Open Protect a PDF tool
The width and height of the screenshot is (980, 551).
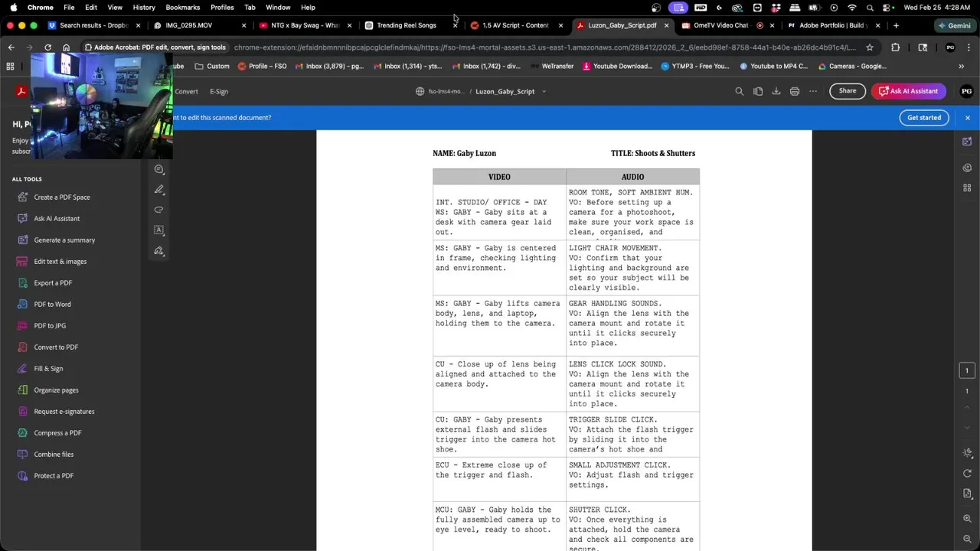pyautogui.click(x=54, y=475)
